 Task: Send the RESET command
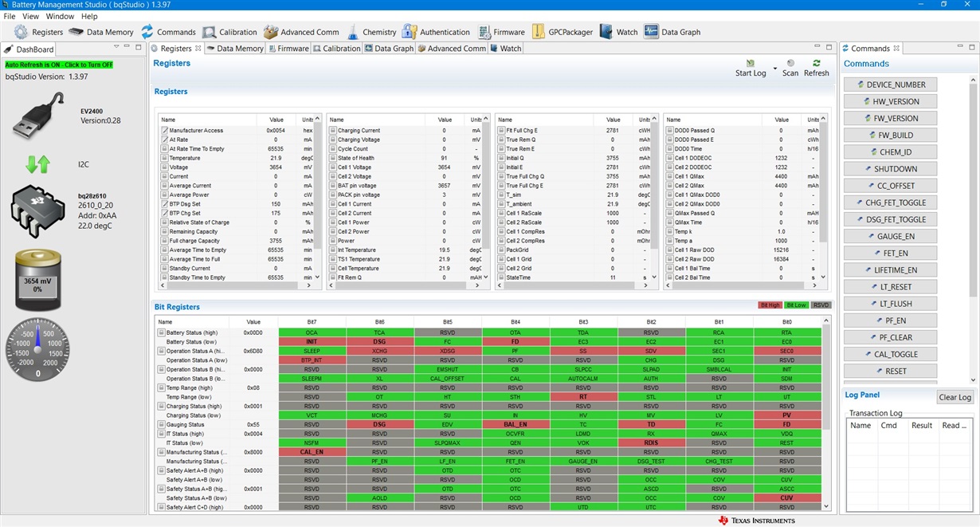coord(890,371)
